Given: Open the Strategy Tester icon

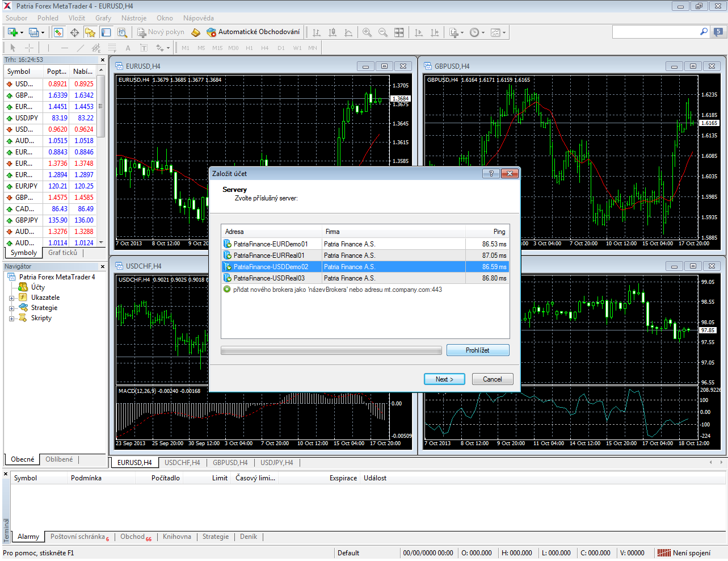Looking at the screenshot, I should point(121,32).
